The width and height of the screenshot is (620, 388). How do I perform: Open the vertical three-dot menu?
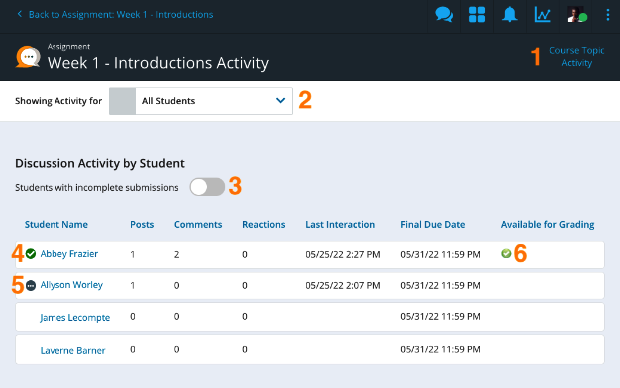click(608, 15)
